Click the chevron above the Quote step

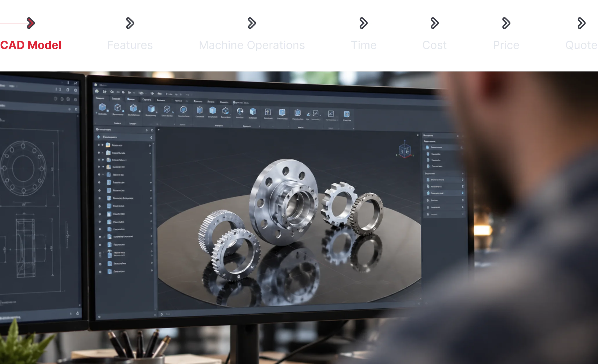581,23
